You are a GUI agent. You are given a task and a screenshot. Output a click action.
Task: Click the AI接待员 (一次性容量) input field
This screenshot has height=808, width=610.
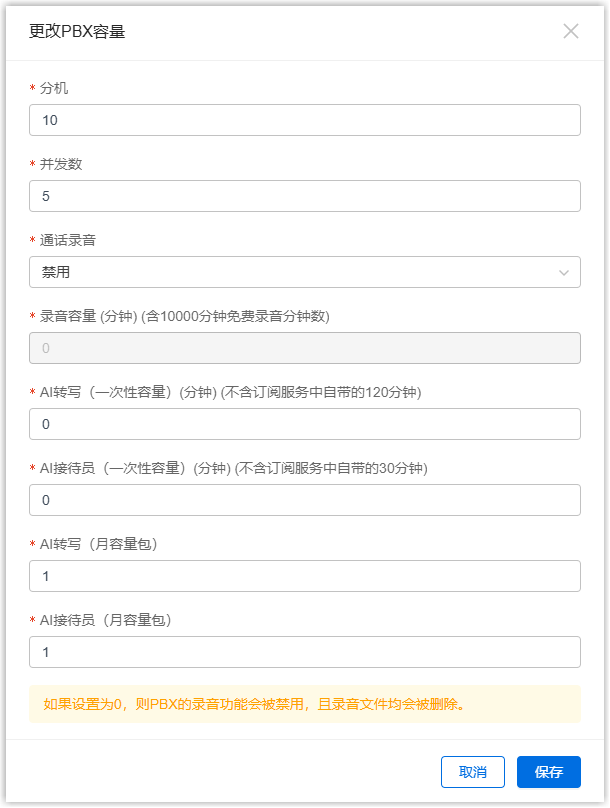coord(305,500)
